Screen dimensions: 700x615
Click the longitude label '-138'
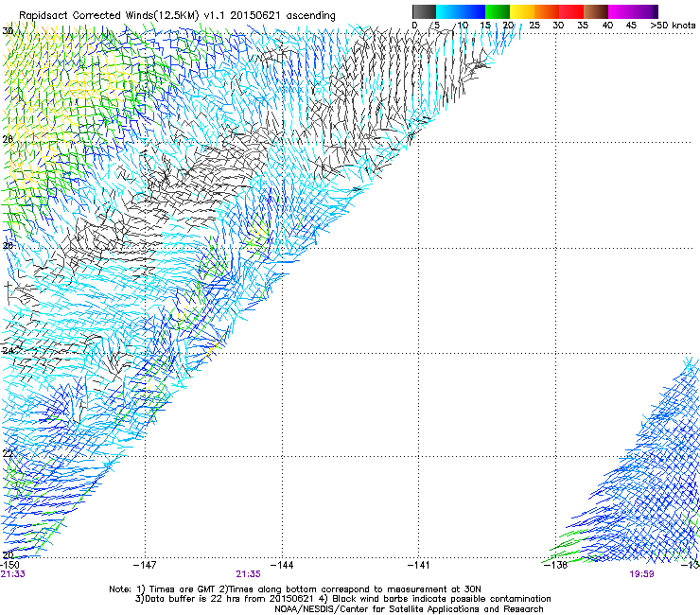[556, 566]
